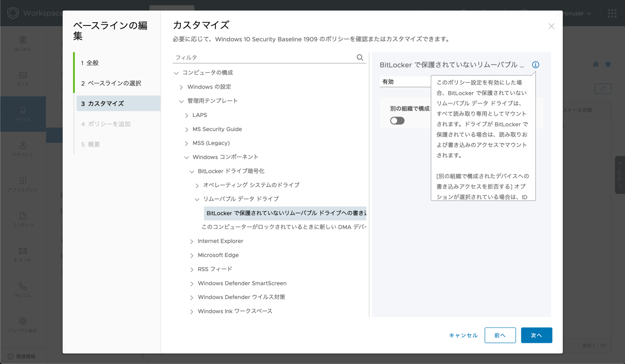Toggle the 別の組織で構成 switch

[397, 121]
